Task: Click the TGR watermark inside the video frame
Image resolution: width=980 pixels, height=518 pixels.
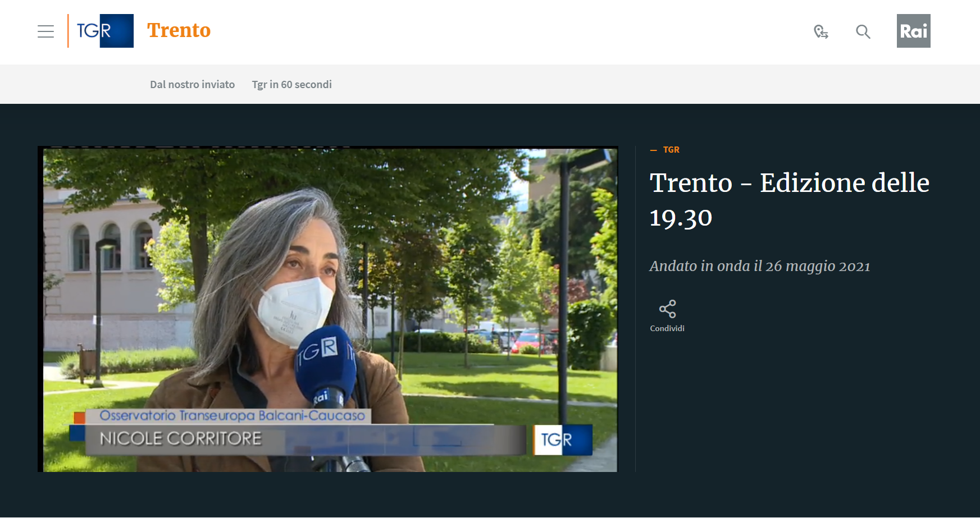Action: click(x=562, y=439)
